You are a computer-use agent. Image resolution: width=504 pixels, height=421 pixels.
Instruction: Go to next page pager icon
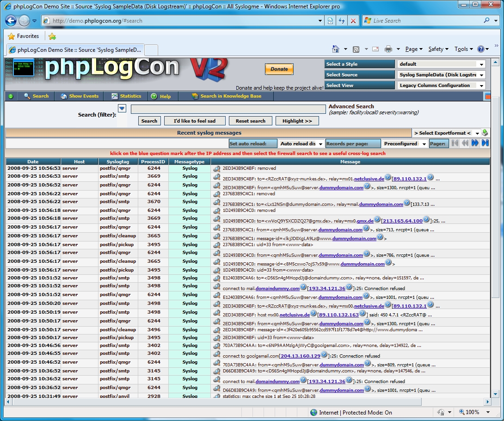click(x=475, y=143)
